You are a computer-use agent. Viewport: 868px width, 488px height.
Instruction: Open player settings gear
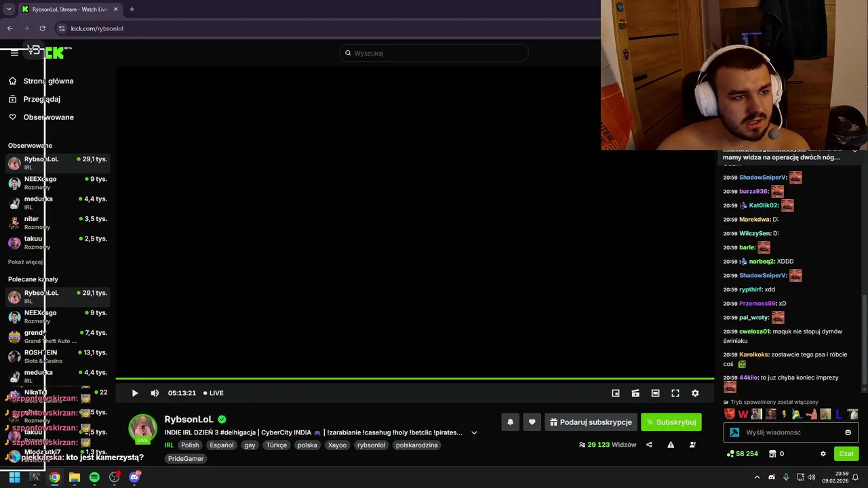[x=695, y=393]
